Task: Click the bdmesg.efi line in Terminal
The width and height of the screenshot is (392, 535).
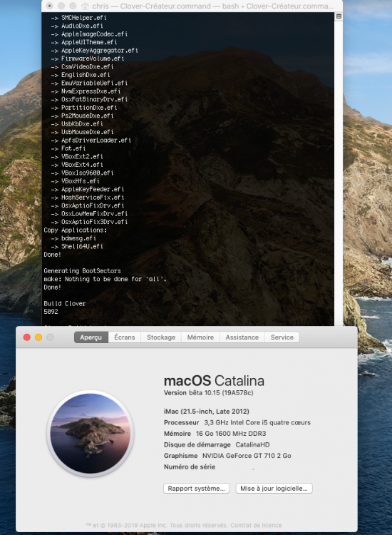Action: 73,238
